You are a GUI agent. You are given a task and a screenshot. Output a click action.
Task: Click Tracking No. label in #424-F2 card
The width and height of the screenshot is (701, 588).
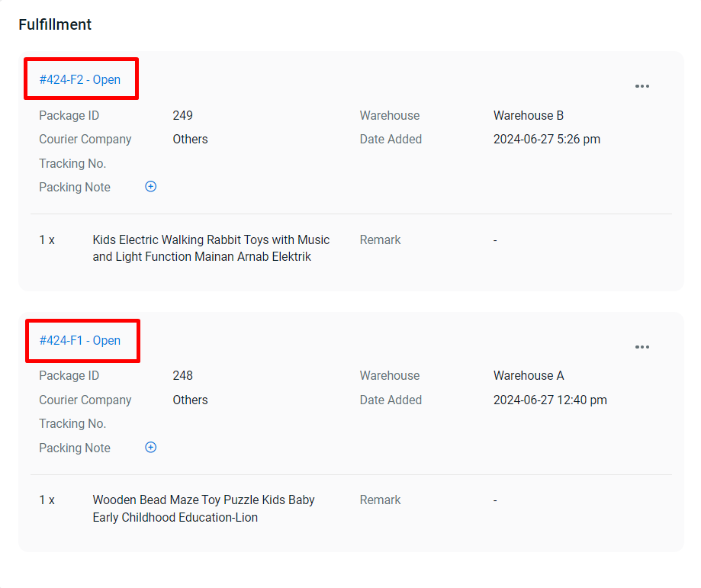(72, 164)
